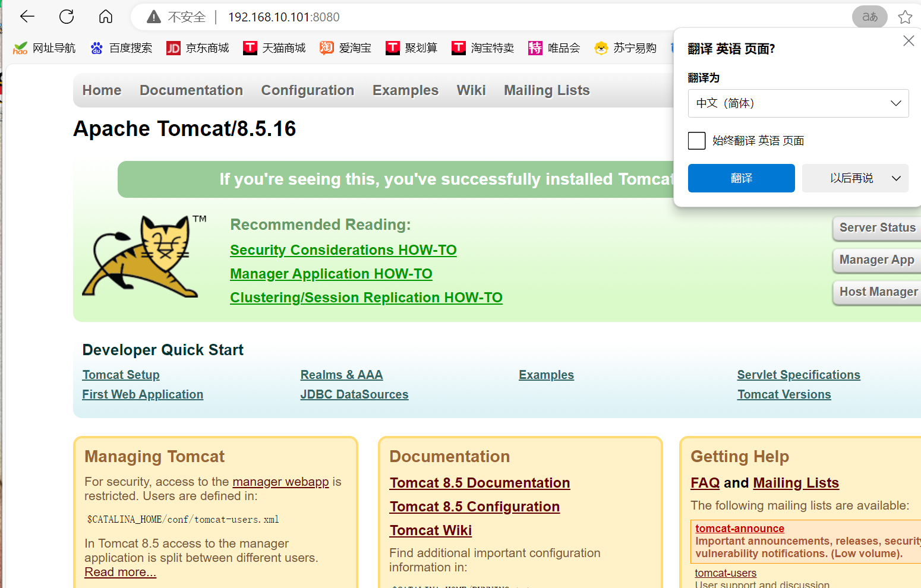Open the Mailing Lists link under Getting Help

796,483
